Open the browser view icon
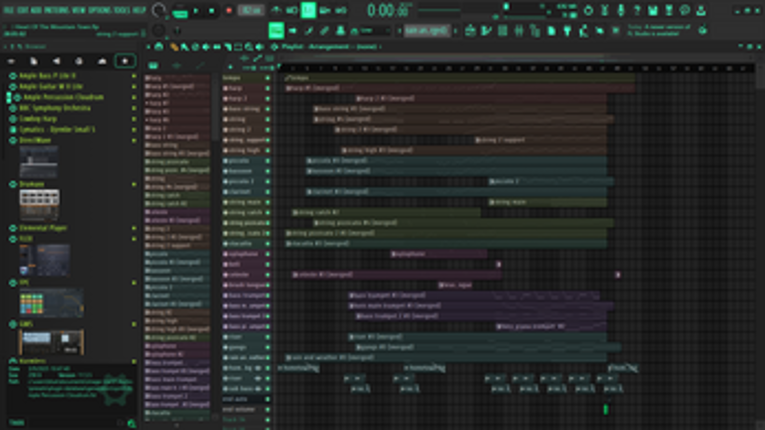 pos(535,31)
